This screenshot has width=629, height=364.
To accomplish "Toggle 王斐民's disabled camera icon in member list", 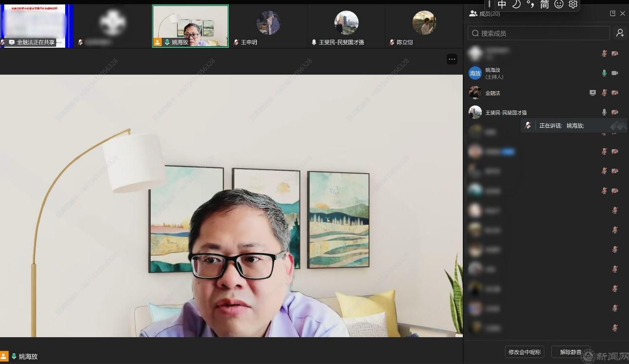I will click(x=615, y=112).
